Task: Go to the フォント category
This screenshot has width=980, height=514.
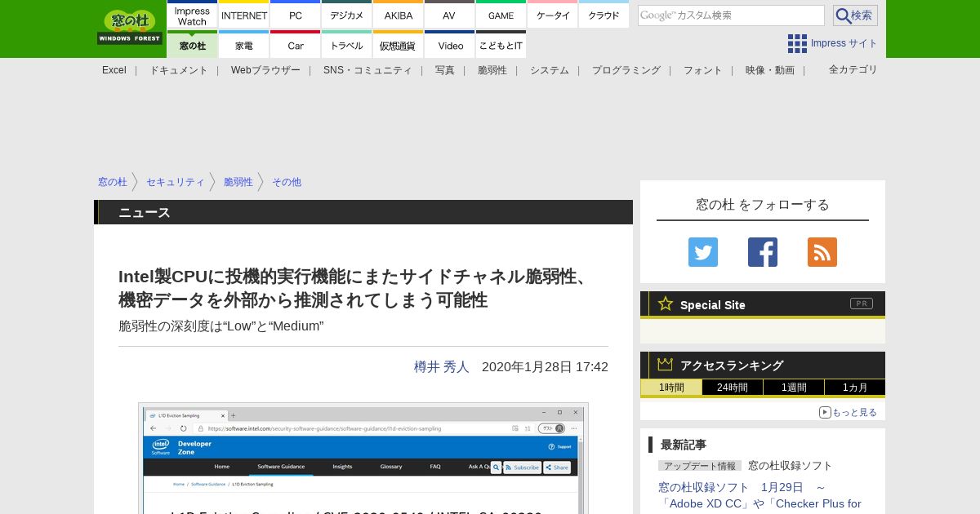Action: tap(703, 70)
